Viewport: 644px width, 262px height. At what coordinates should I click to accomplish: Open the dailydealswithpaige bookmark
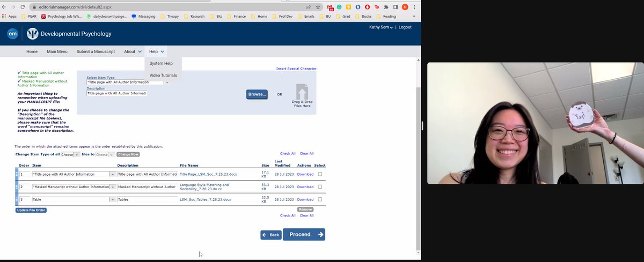[x=107, y=17]
